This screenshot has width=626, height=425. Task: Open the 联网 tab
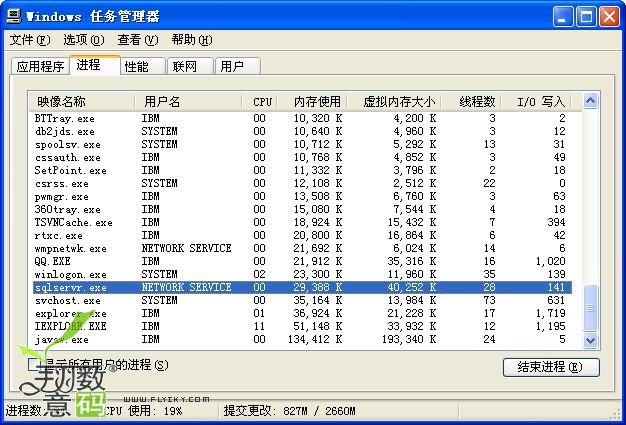(190, 66)
